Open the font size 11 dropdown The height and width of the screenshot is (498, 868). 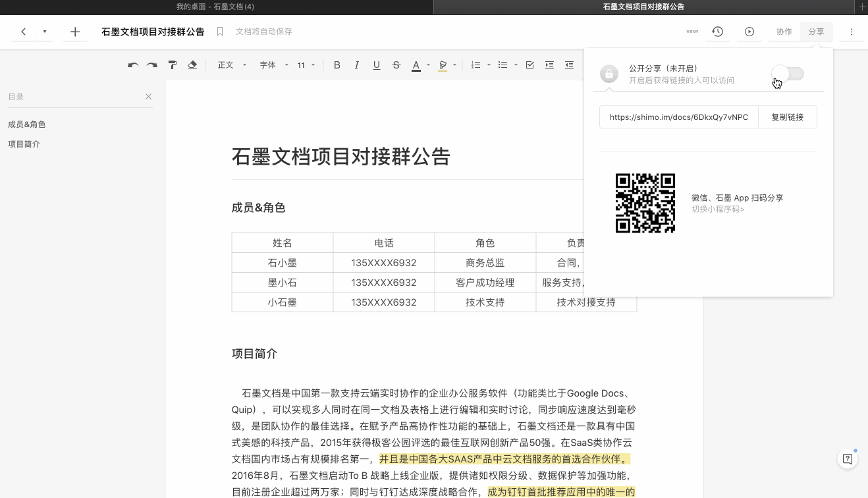click(306, 65)
